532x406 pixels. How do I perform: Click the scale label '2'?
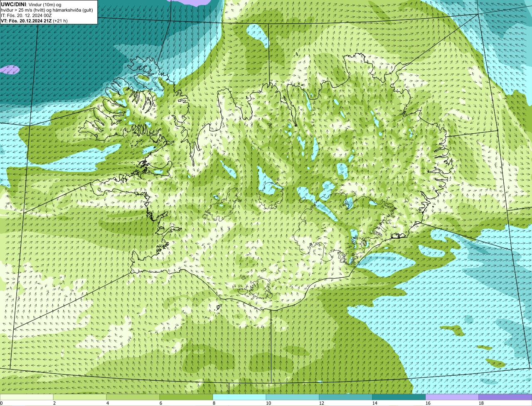54,403
